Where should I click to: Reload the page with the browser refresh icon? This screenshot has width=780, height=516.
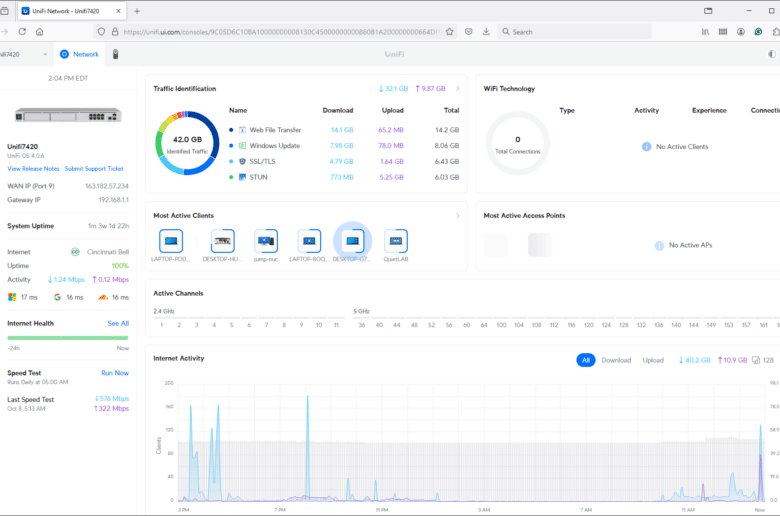(22, 31)
